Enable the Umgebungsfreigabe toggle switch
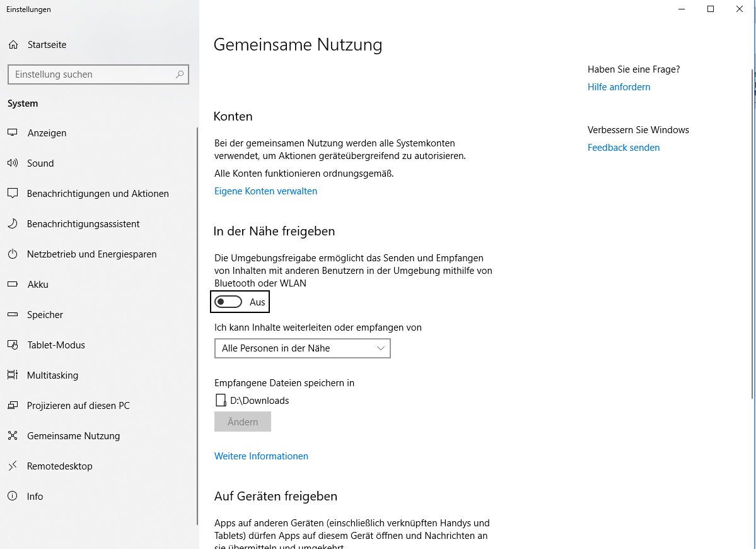Screen dimensions: 756x549 (228, 302)
